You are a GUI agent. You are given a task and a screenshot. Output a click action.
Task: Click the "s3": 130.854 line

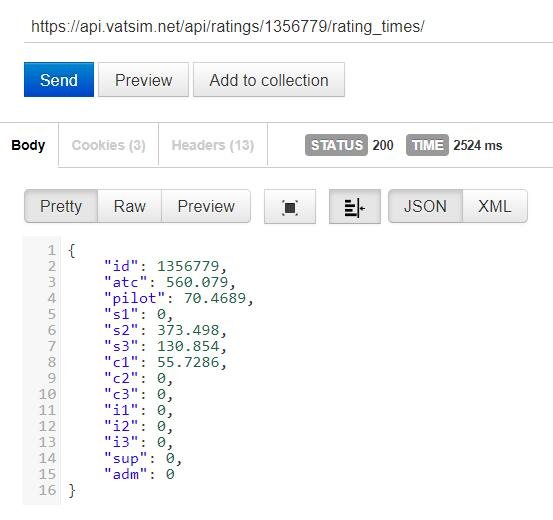[x=165, y=346]
